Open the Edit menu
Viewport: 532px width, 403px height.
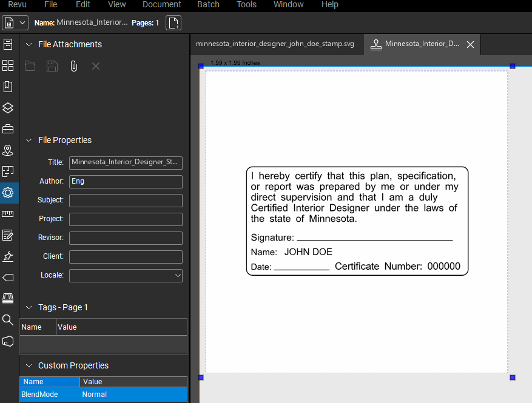point(82,4)
